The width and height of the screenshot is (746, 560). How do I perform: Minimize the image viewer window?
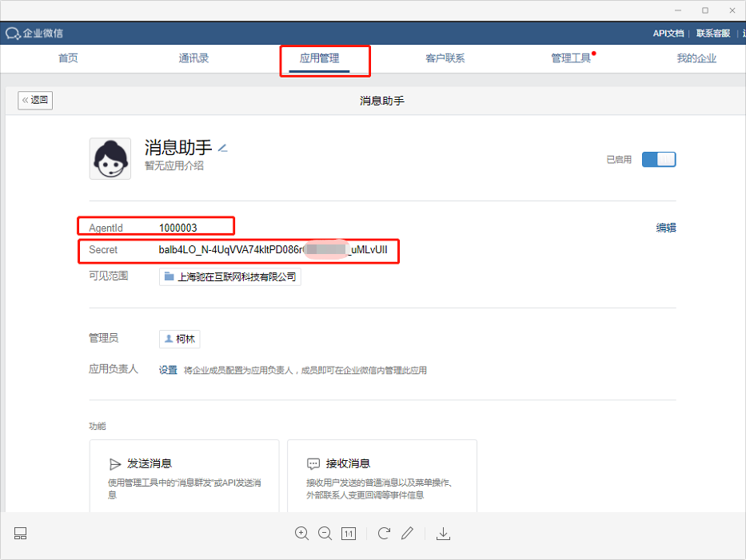coord(678,10)
